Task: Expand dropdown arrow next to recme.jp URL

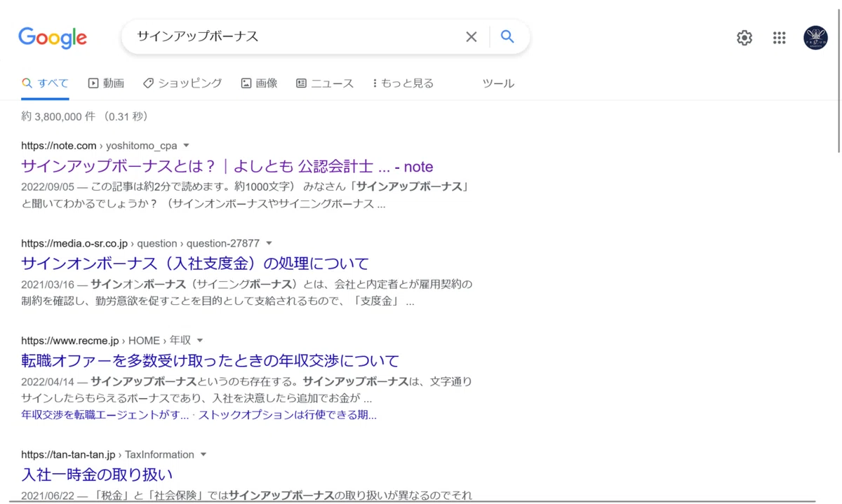Action: [x=200, y=341]
